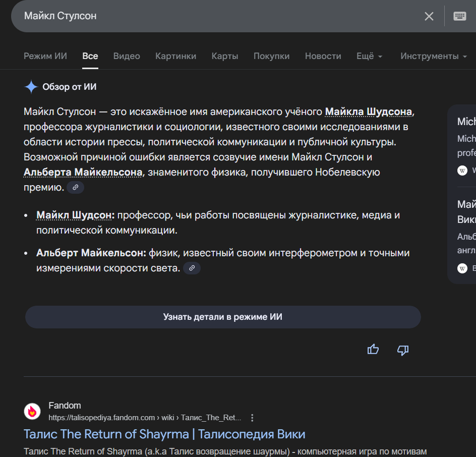The image size is (476, 457).
Task: Go to the 'Новости' tab
Action: click(323, 56)
